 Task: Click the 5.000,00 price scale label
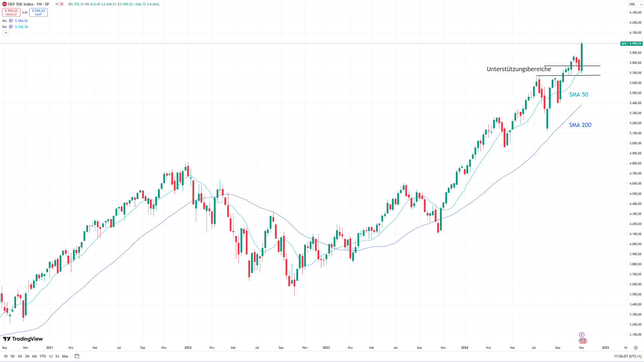(635, 143)
